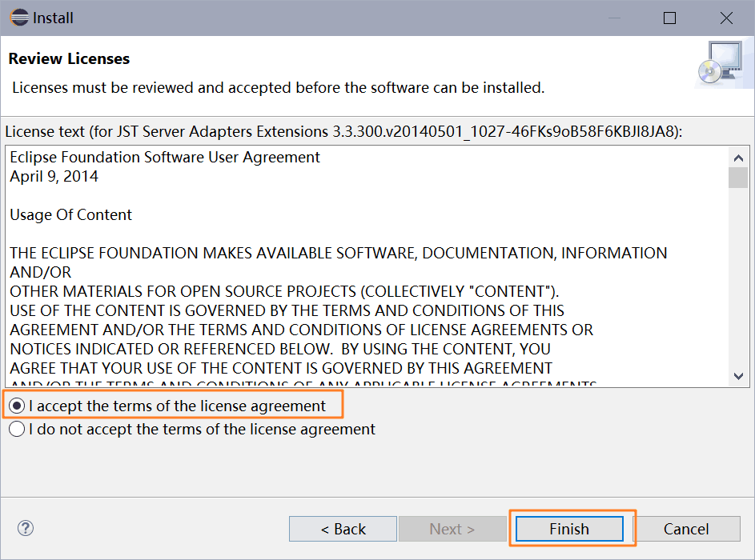Viewport: 755px width, 560px height.
Task: Click the 'Review Licenses' heading
Action: (x=69, y=58)
